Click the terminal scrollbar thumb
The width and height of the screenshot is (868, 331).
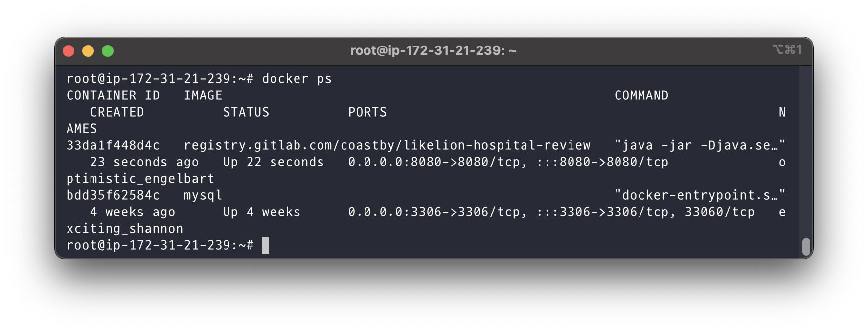806,246
